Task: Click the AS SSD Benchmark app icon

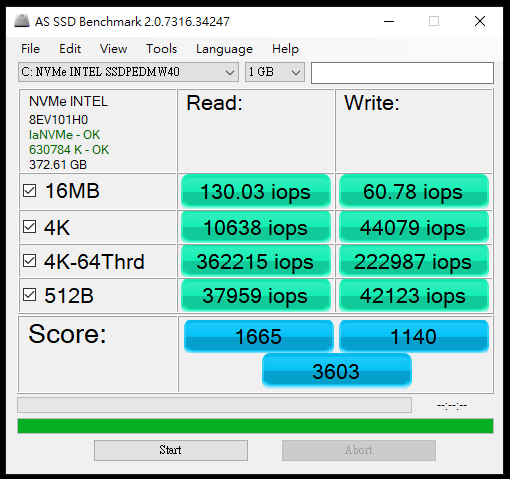Action: click(22, 21)
